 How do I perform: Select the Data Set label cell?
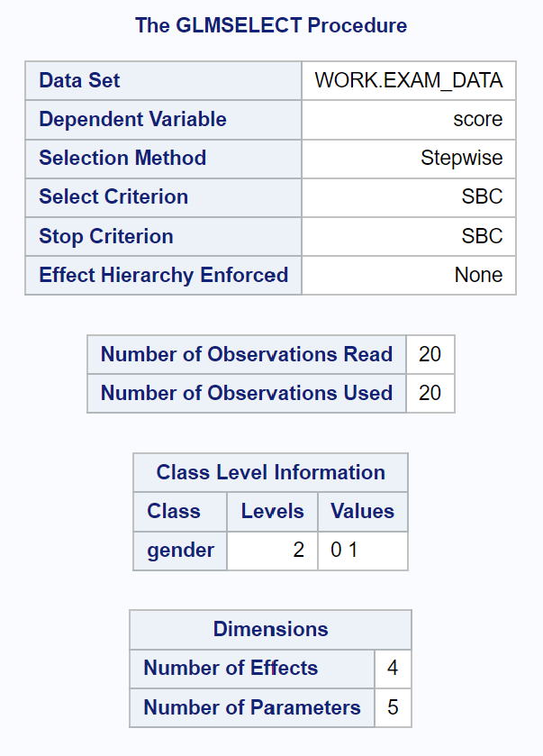[x=163, y=80]
